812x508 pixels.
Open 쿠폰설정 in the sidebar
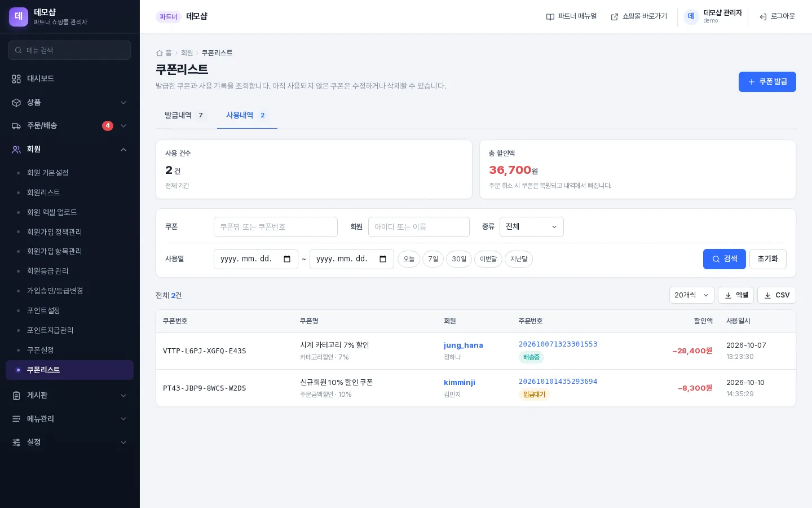(69, 350)
